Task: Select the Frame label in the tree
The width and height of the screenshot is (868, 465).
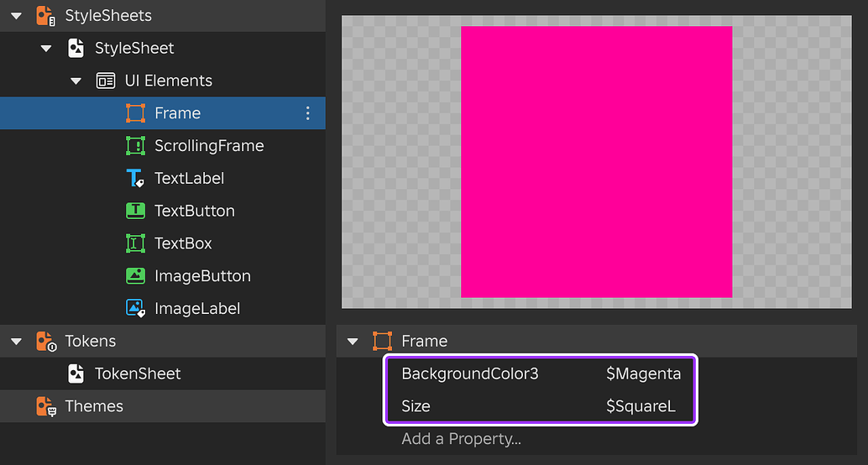Action: [178, 113]
